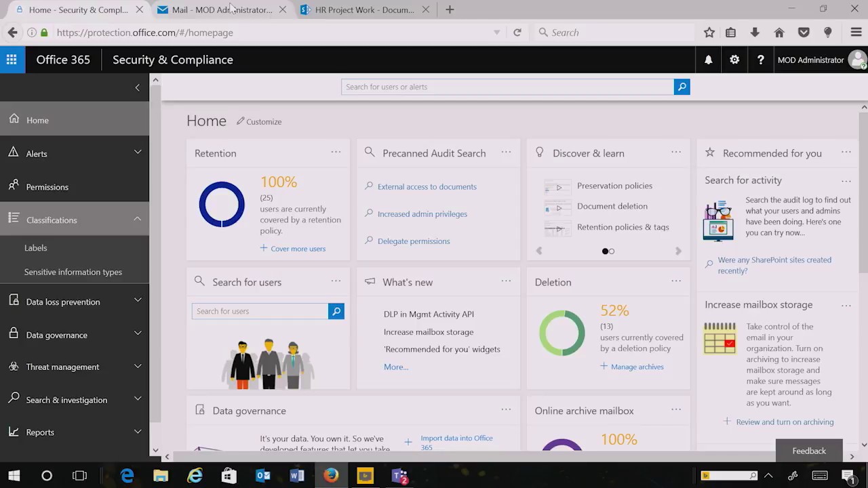Click the main page vertical scrollbar
Image resolution: width=868 pixels, height=488 pixels.
click(x=863, y=192)
